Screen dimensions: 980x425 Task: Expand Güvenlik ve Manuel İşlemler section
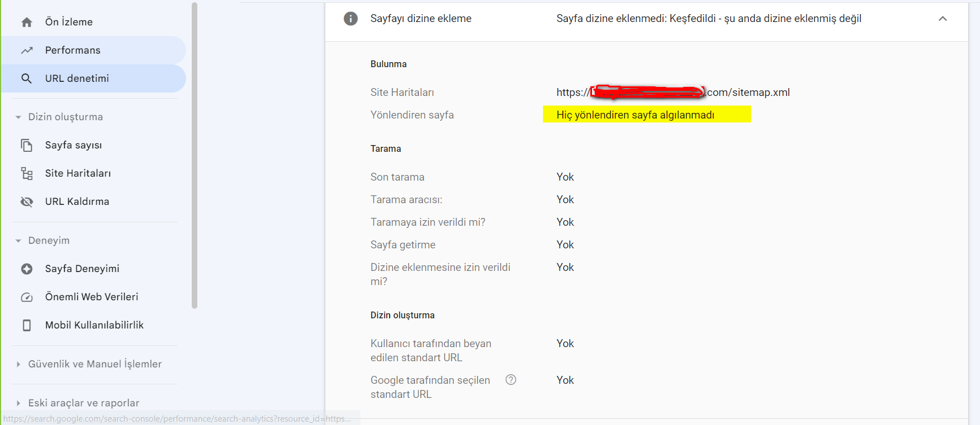pyautogui.click(x=18, y=364)
